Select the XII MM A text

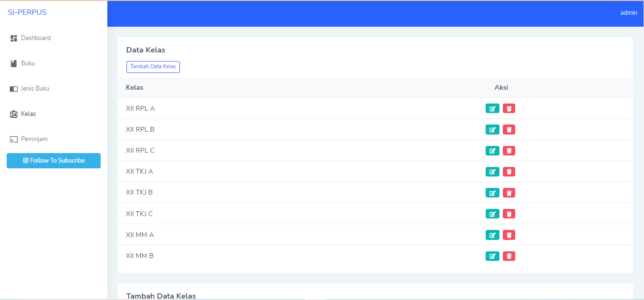point(140,235)
